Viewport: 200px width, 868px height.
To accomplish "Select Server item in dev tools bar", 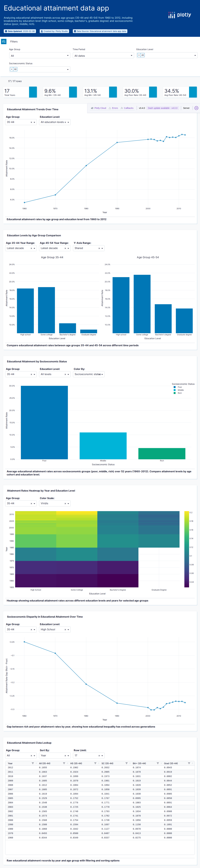I will pyautogui.click(x=186, y=108).
